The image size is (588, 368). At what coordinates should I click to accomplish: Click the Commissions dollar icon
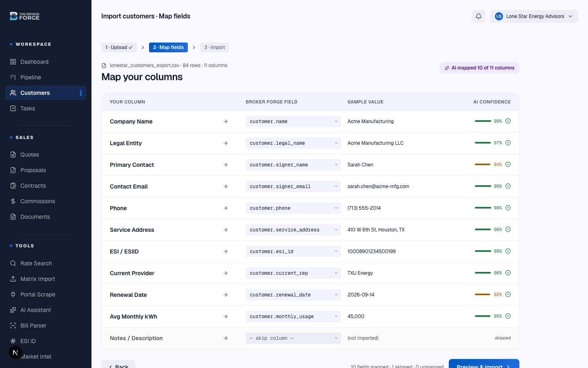(13, 201)
